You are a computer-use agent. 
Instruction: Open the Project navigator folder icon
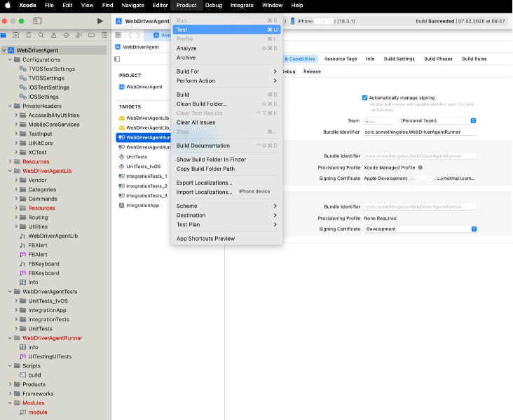click(x=4, y=35)
